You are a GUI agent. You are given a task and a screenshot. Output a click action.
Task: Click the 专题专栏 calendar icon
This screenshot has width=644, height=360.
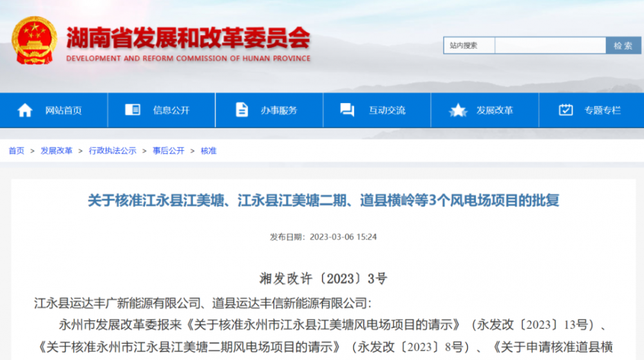click(x=565, y=109)
